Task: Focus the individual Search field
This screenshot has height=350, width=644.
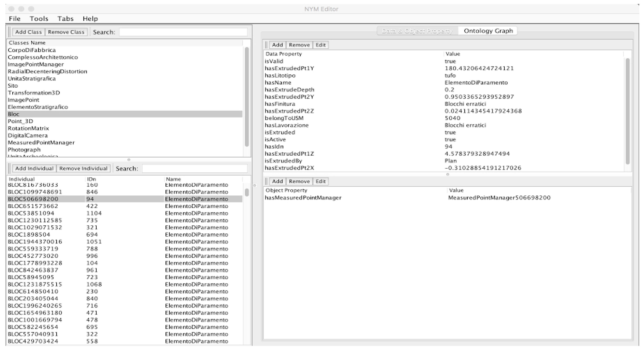Action: point(195,168)
